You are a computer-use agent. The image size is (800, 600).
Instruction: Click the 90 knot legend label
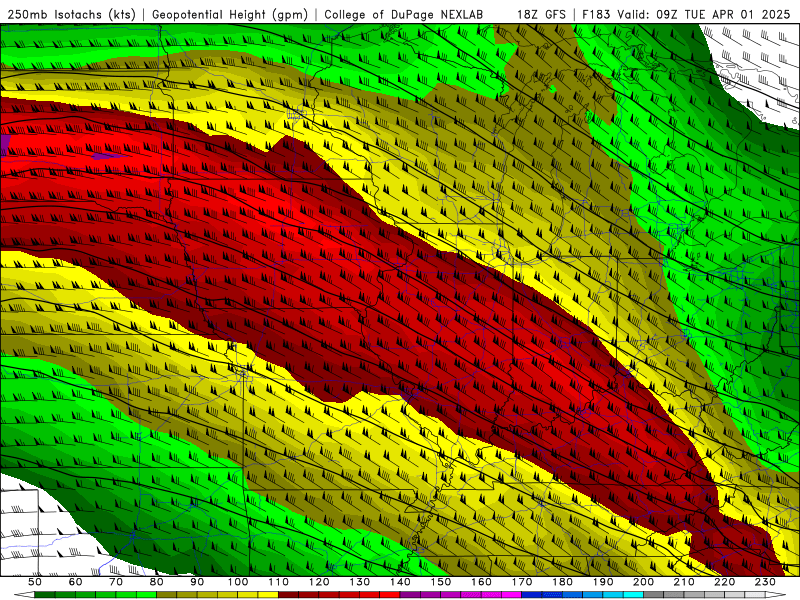click(197, 582)
